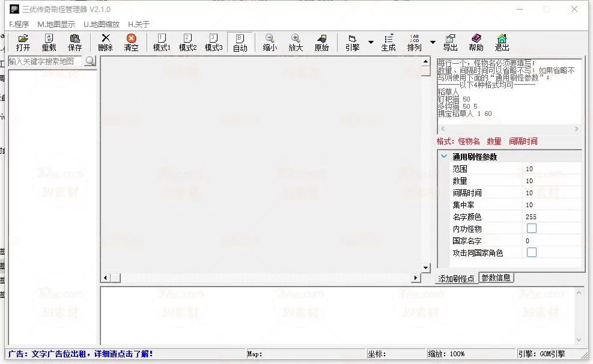
Task: Open the 引擎 dropdown arrow
Action: pos(371,43)
